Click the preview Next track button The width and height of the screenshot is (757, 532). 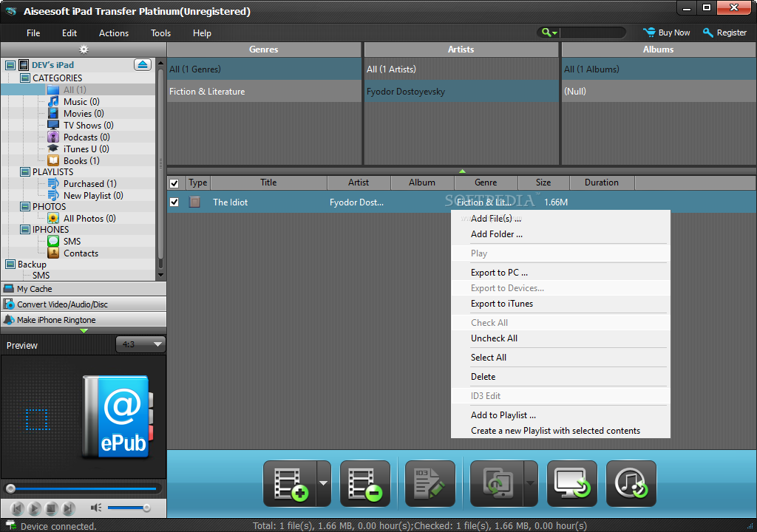[69, 508]
